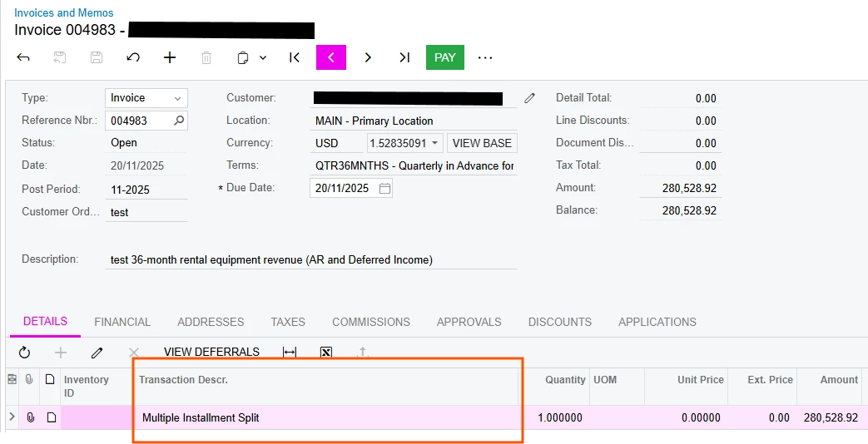The height and width of the screenshot is (444, 868).
Task: Click the grid header attachment paperclip icon
Action: tap(29, 379)
